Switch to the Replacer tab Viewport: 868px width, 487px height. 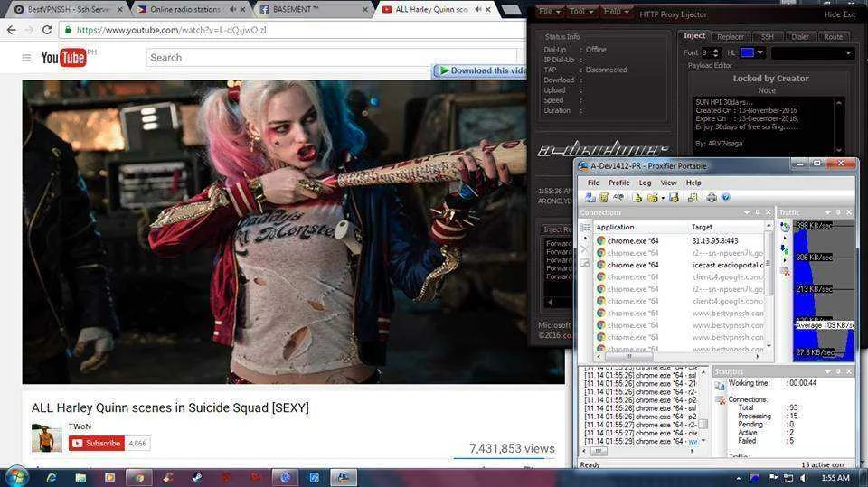click(731, 36)
